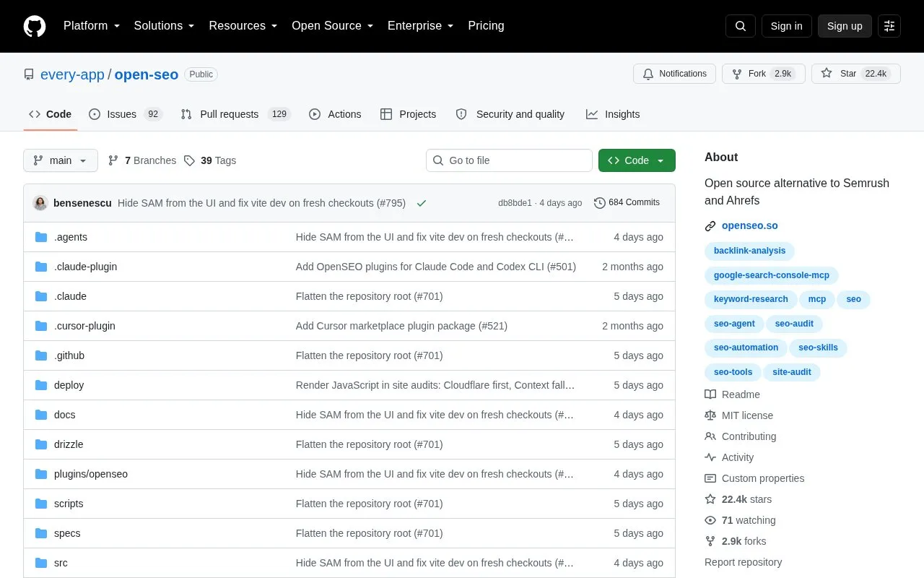
Task: Select the site-audit topic tag
Action: 791,372
